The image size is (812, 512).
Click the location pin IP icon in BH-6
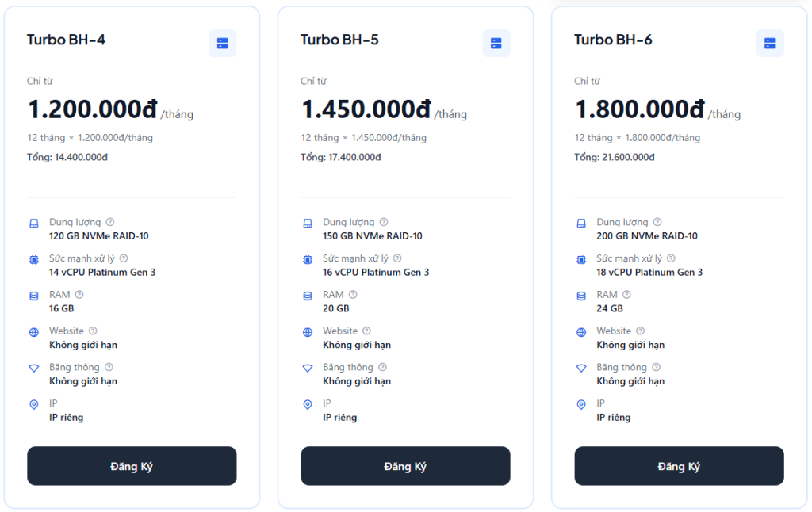tap(581, 404)
